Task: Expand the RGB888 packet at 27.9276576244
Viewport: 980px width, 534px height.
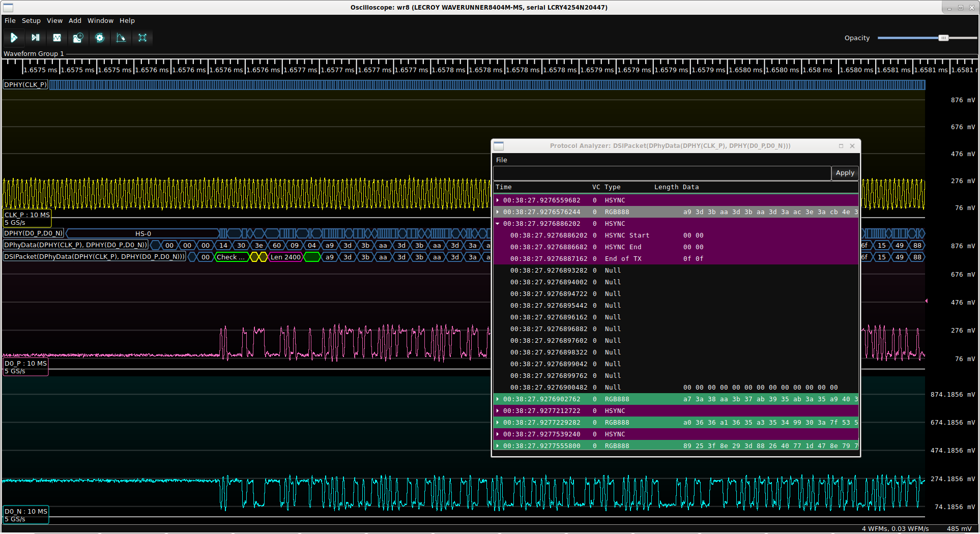Action: tap(498, 212)
